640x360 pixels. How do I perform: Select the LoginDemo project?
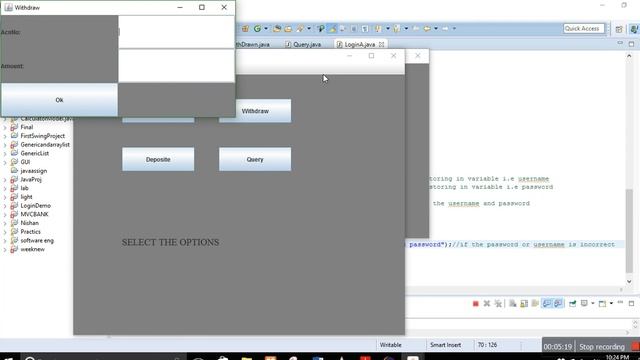(x=36, y=205)
